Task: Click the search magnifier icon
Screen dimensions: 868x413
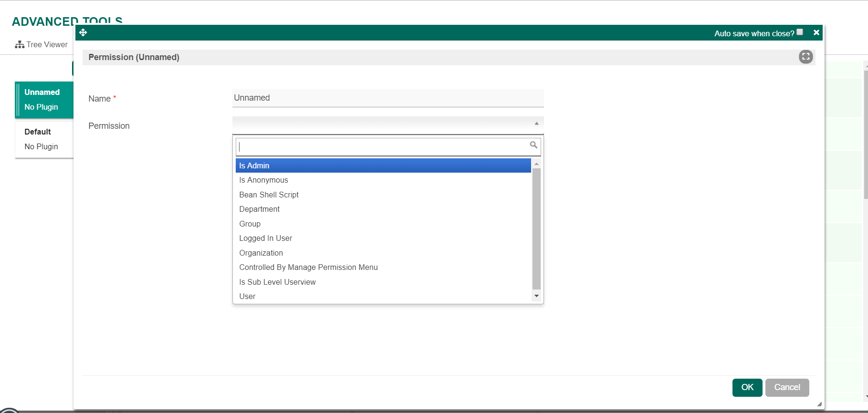Action: pos(533,145)
